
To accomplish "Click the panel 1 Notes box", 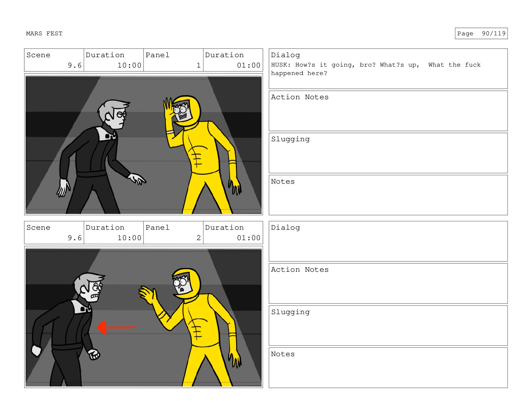I will 388,195.
